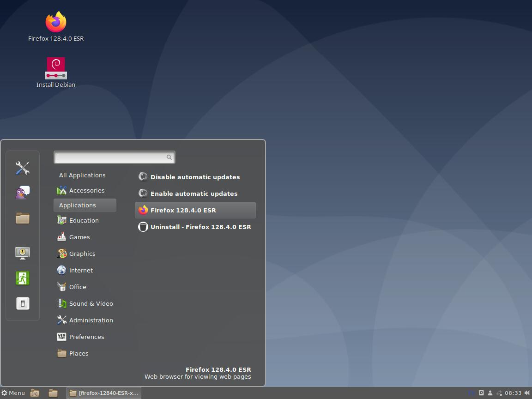Launch Firefox 128.4.0 ESR from the menu list

[195, 210]
